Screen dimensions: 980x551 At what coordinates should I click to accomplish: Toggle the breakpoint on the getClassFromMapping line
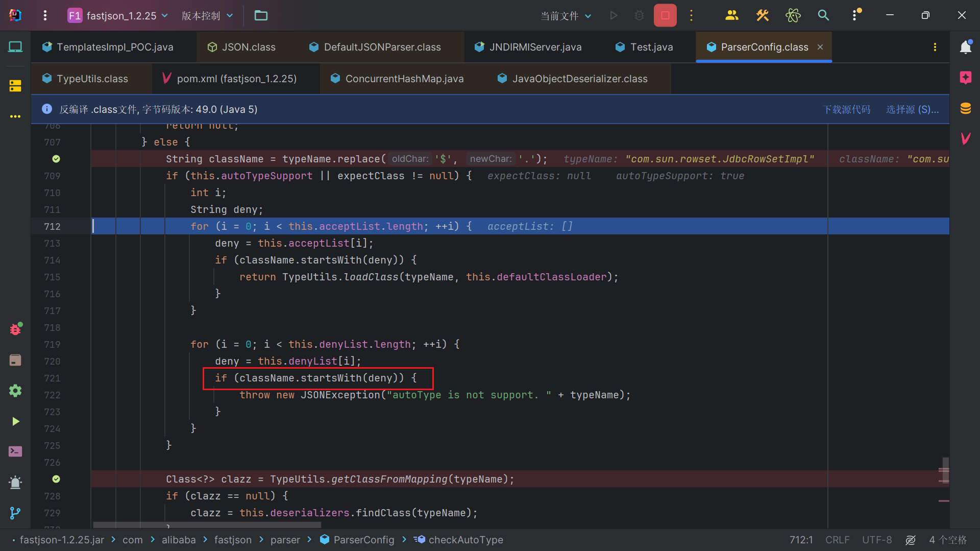[56, 479]
